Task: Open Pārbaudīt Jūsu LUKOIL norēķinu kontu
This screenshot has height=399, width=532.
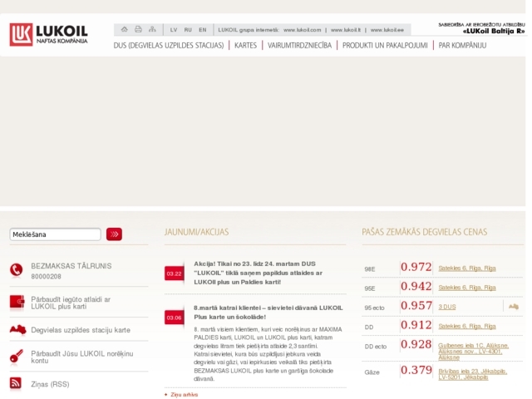Action: [x=81, y=357]
